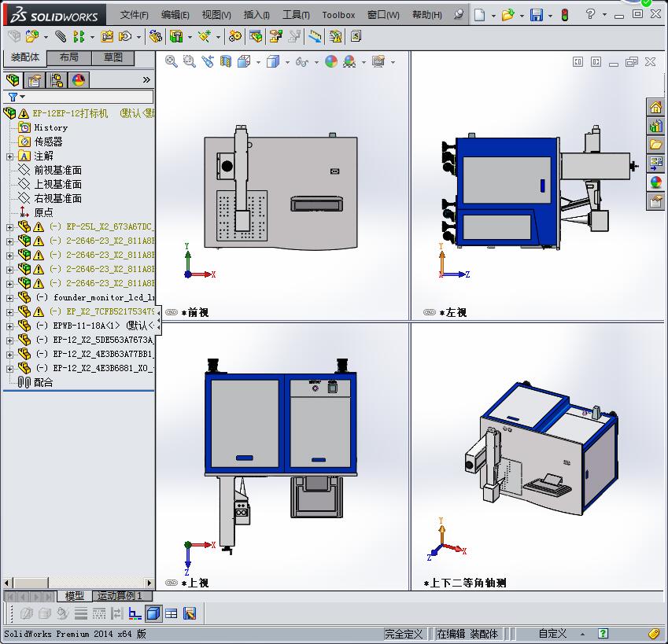Toggle the 3D view cube in bottom toolbar

pyautogui.click(x=153, y=613)
